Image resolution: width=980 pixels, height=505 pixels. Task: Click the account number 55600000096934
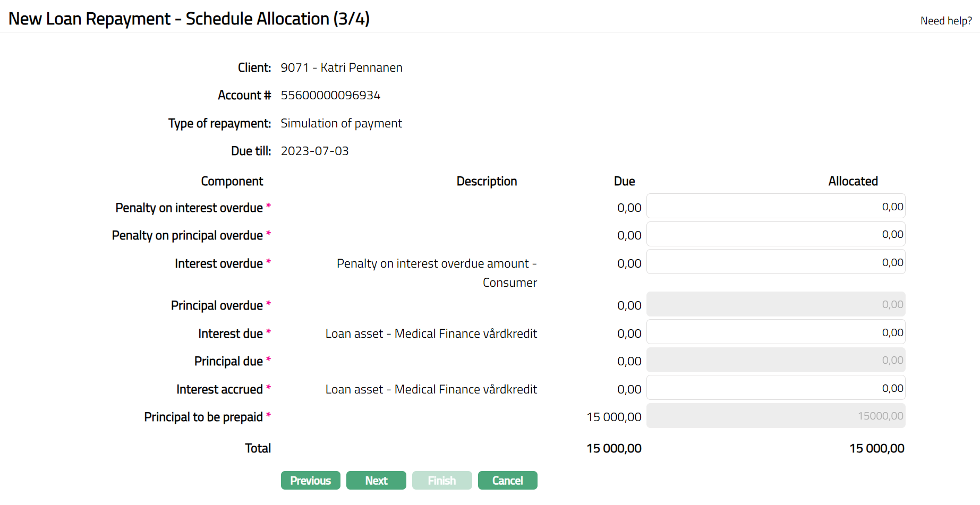[x=330, y=96]
